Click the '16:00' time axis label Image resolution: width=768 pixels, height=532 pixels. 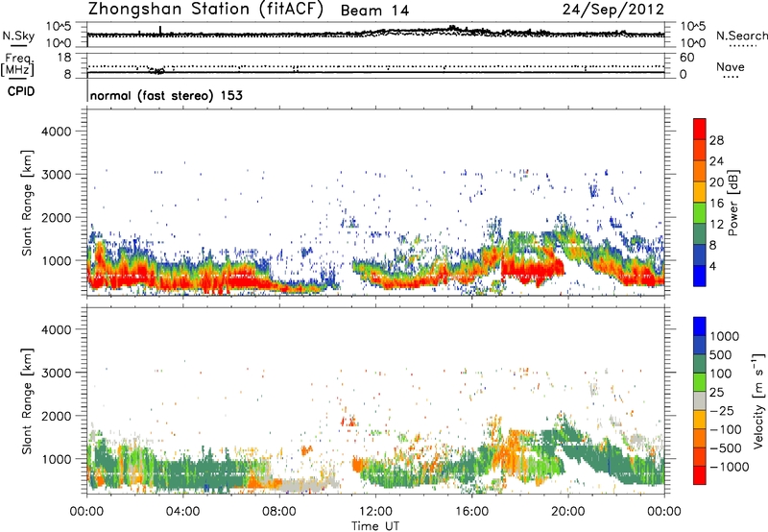(471, 512)
